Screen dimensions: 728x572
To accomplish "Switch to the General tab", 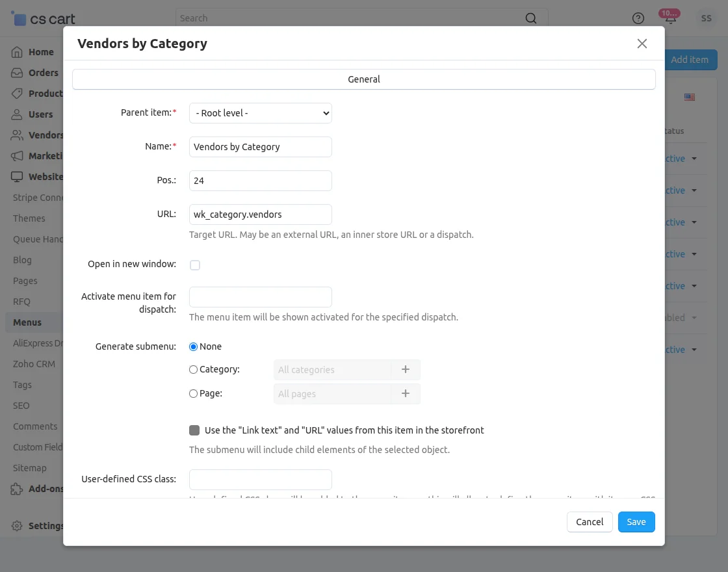I will 363,79.
